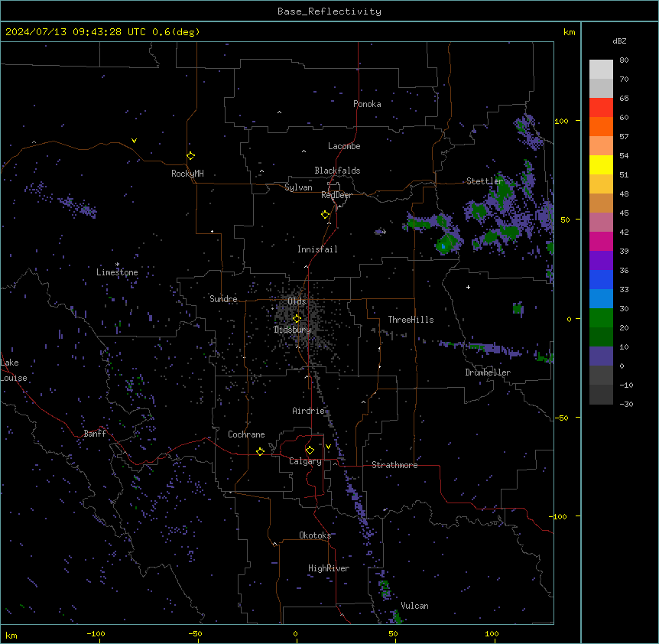659x644 pixels.
Task: Click the dBZ legend heading
Action: tap(619, 41)
